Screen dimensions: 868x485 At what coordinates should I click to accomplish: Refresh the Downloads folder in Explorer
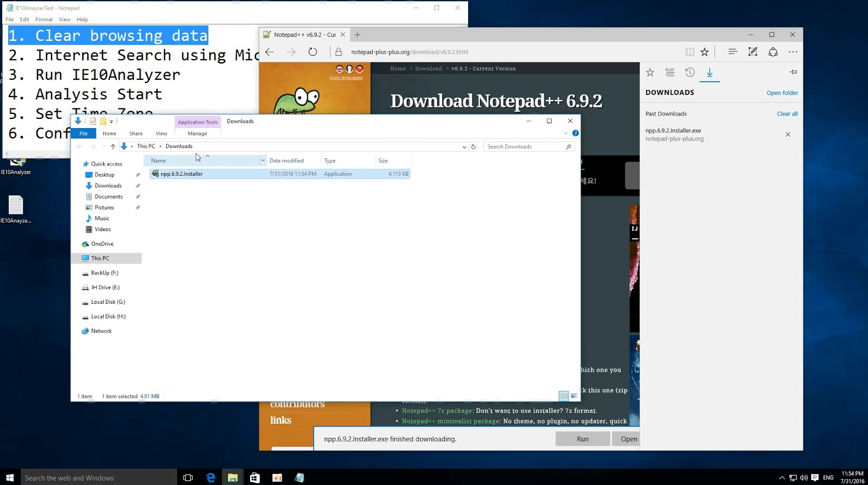[474, 146]
